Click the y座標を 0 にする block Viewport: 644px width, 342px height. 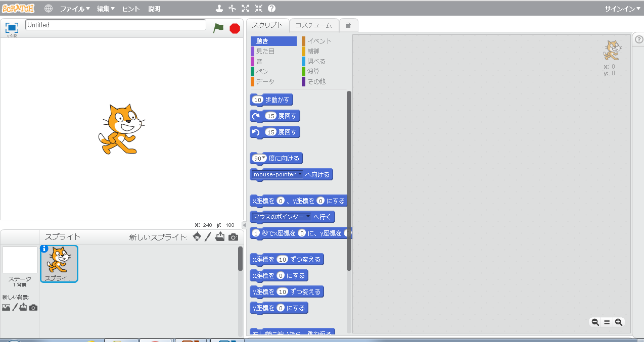(x=279, y=308)
